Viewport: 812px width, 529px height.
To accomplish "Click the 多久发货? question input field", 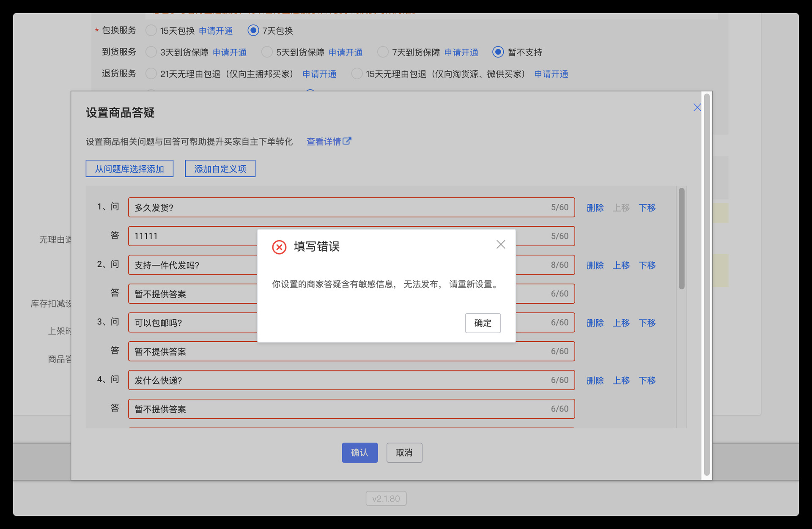I will 338,208.
